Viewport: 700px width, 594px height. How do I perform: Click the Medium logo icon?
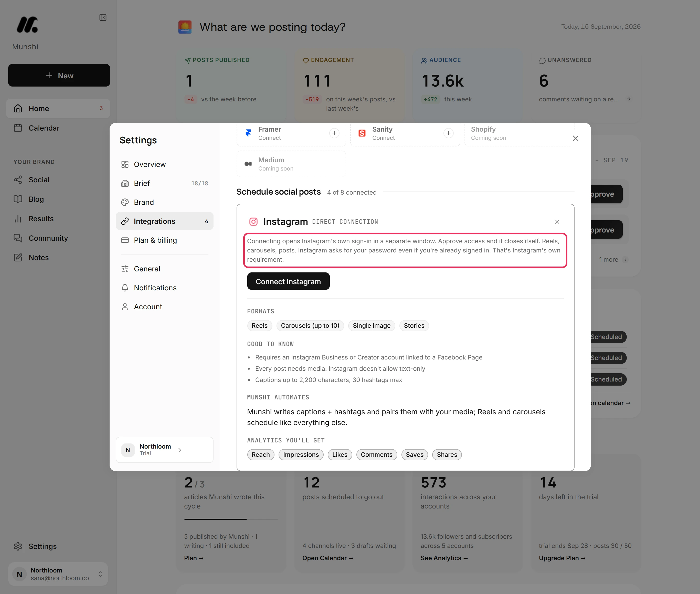tap(249, 164)
